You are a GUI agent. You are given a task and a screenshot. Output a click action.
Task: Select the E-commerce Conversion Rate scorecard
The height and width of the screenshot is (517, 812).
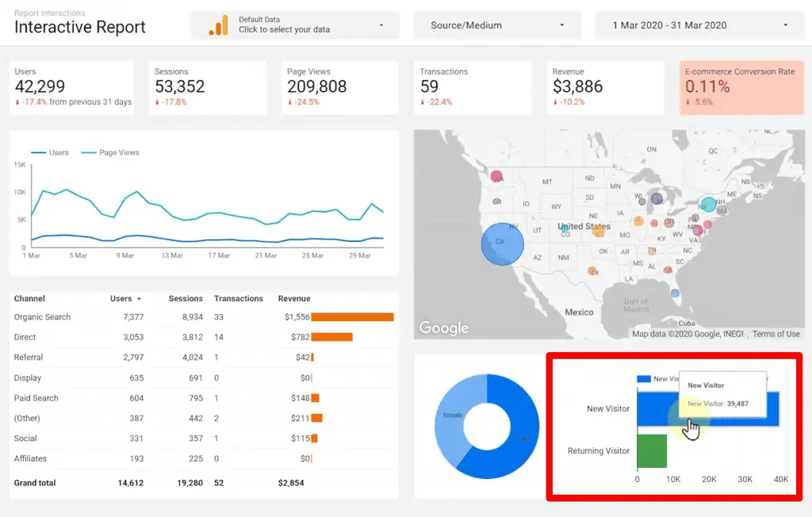741,87
